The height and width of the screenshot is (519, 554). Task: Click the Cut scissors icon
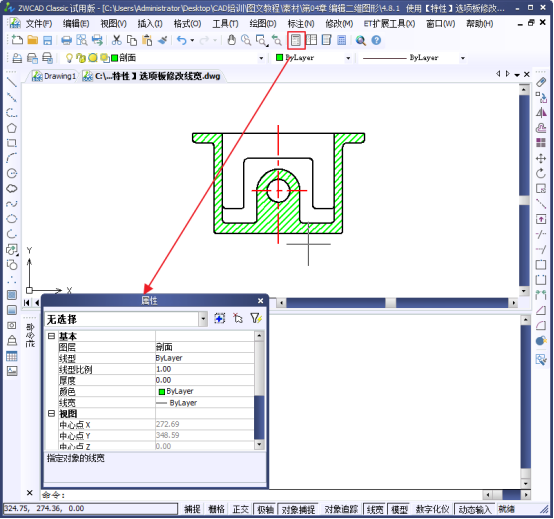tap(116, 40)
